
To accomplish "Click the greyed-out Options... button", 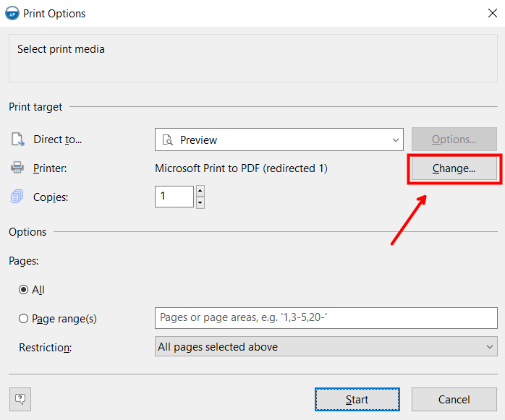I will [x=454, y=140].
